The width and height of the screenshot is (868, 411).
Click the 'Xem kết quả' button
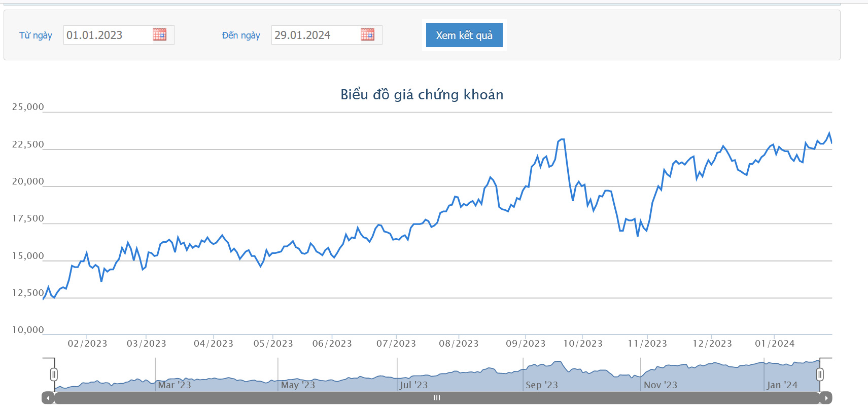click(x=464, y=35)
